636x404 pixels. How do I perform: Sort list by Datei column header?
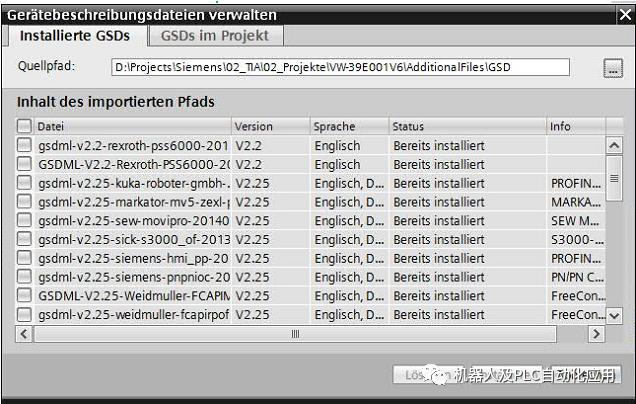pos(130,126)
